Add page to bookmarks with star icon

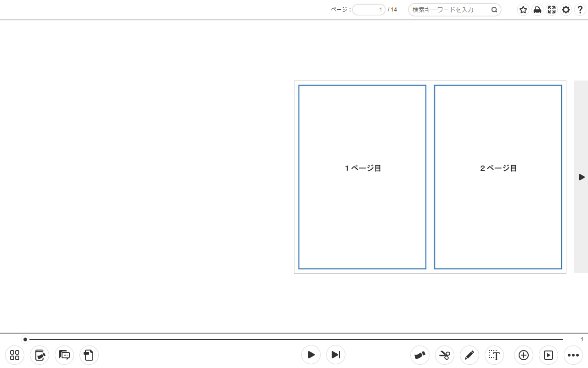tap(523, 10)
